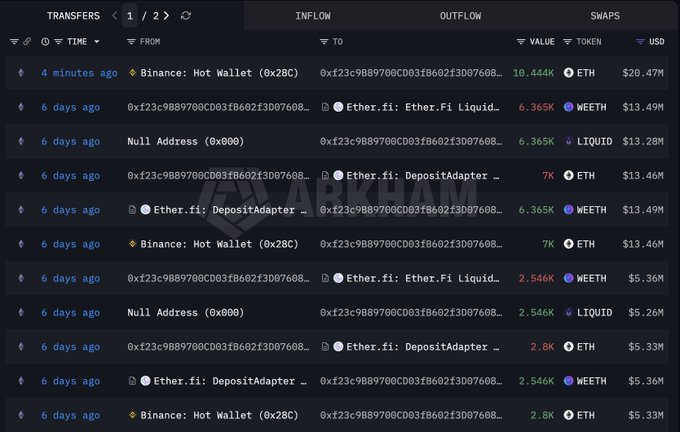Click the '4 minutes ago' timestamp

(x=79, y=73)
